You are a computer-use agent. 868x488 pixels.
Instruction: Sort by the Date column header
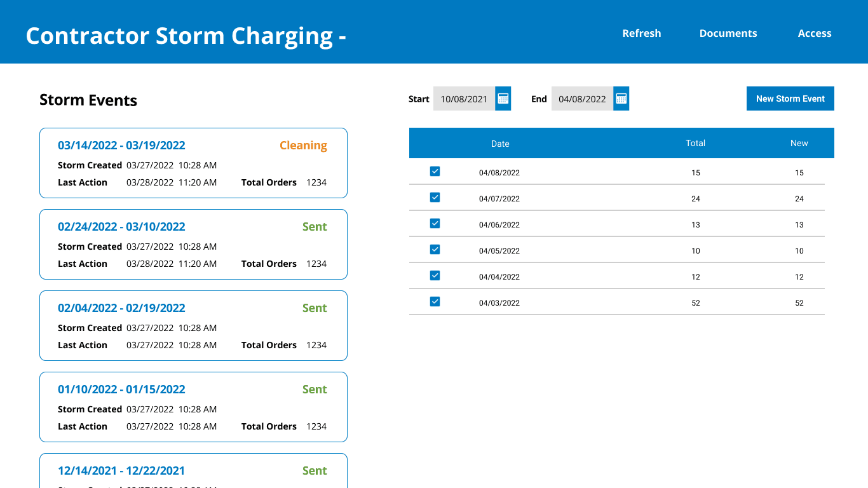(x=500, y=144)
